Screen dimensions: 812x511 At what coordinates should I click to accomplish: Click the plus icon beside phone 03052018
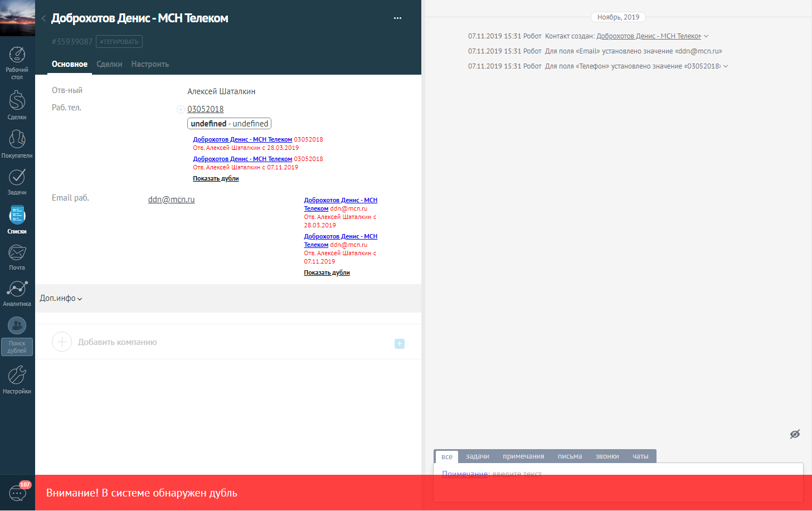click(181, 109)
